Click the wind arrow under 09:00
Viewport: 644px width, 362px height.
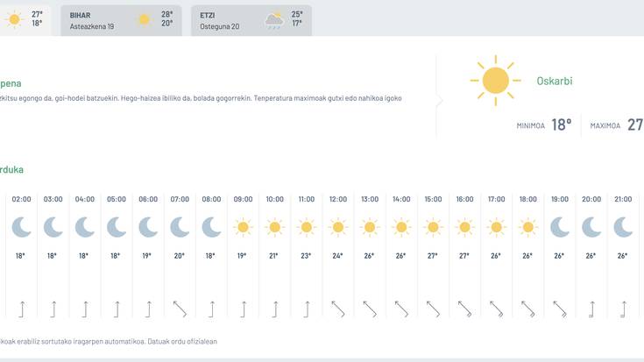click(x=244, y=309)
